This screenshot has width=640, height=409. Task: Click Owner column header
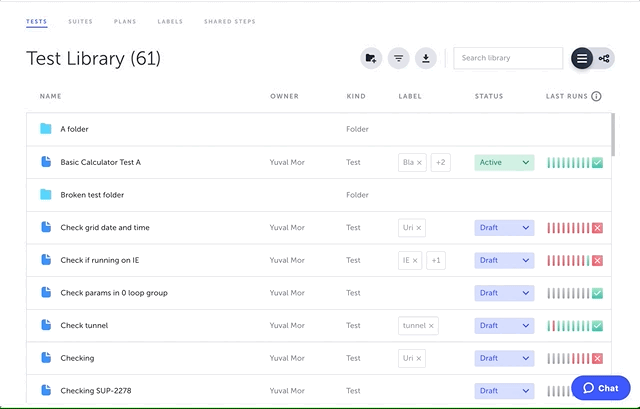point(284,96)
